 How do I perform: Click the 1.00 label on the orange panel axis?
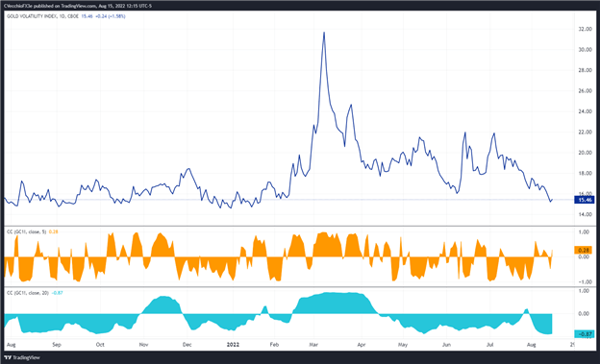(x=585, y=231)
